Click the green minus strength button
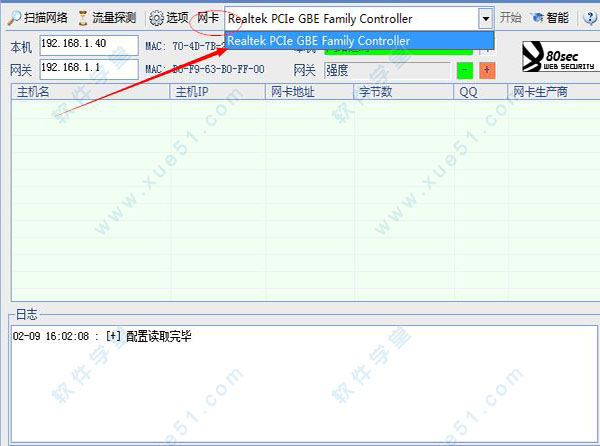The image size is (600, 446). tap(465, 70)
